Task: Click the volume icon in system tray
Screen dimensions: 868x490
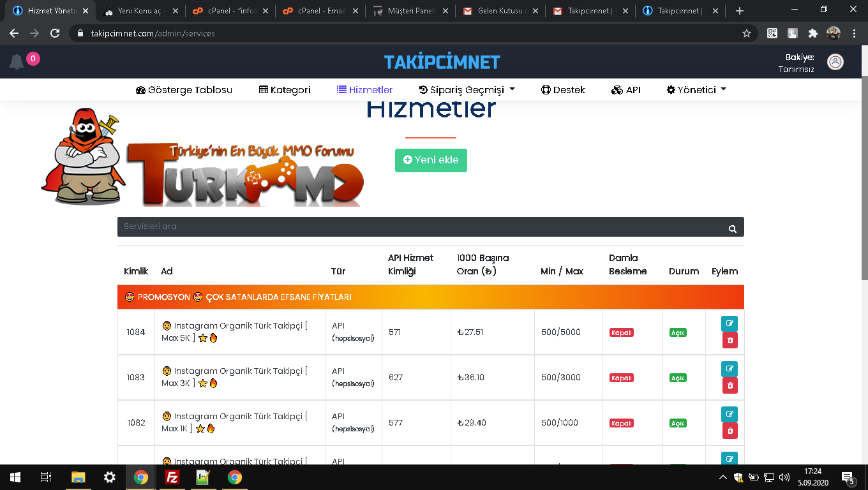Action: coord(784,477)
